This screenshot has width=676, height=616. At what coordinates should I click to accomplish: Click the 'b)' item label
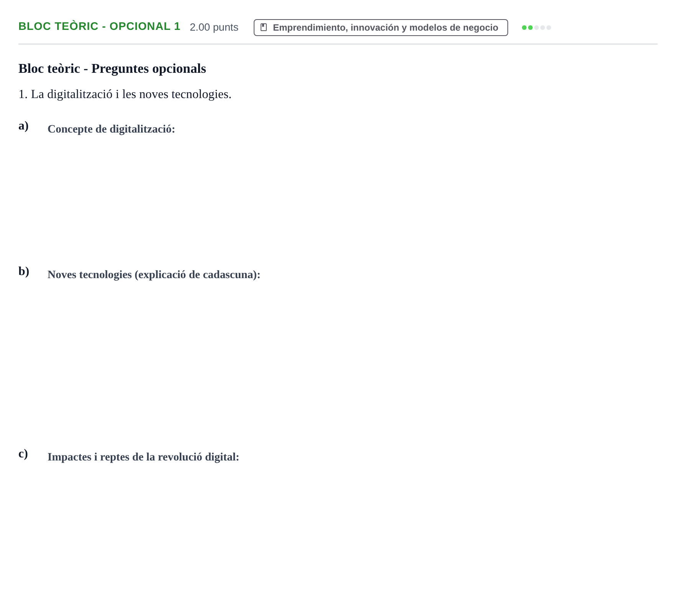point(24,271)
